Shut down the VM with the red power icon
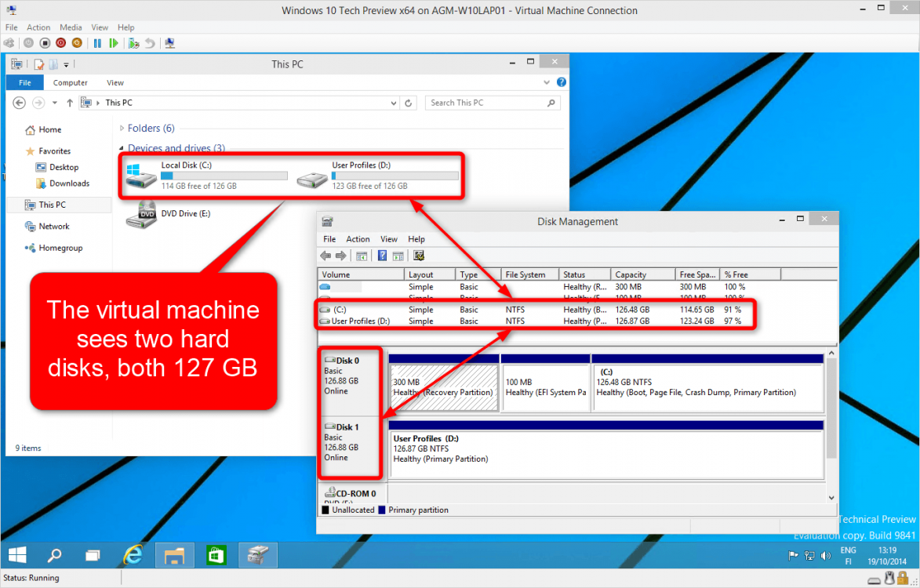 point(60,43)
